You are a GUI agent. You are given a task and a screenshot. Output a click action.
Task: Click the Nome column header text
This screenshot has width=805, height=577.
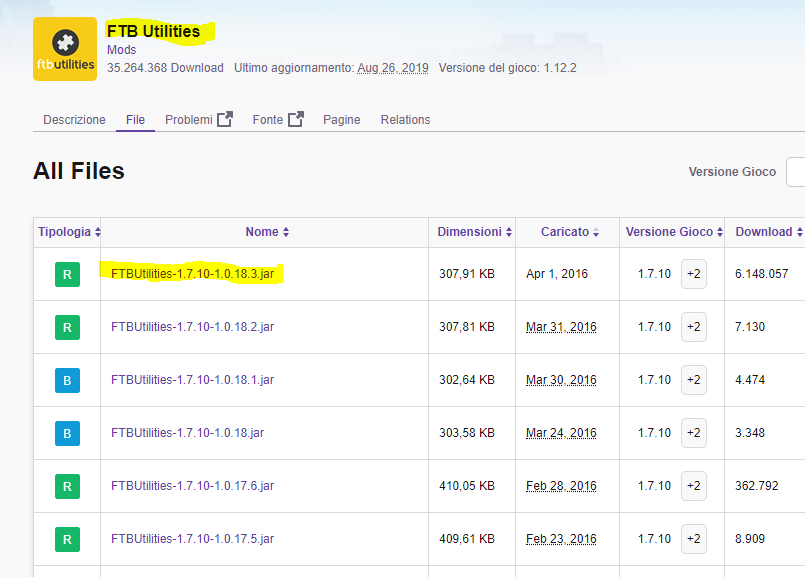[x=262, y=232]
